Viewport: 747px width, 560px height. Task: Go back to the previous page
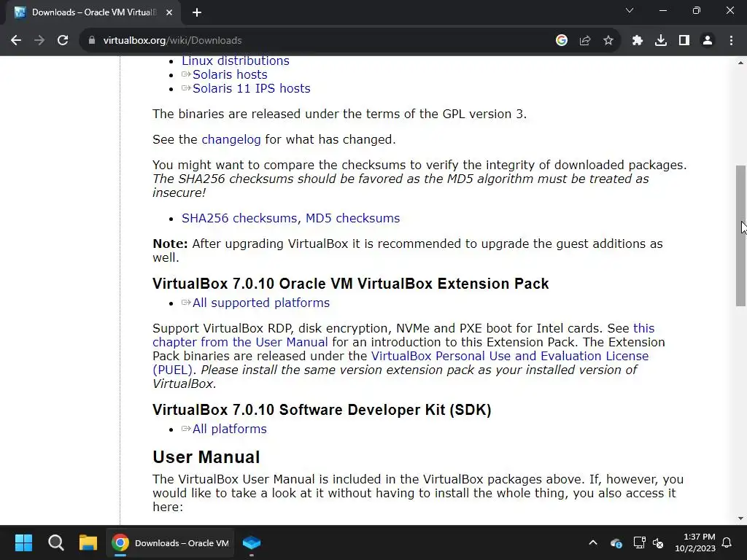pyautogui.click(x=16, y=41)
